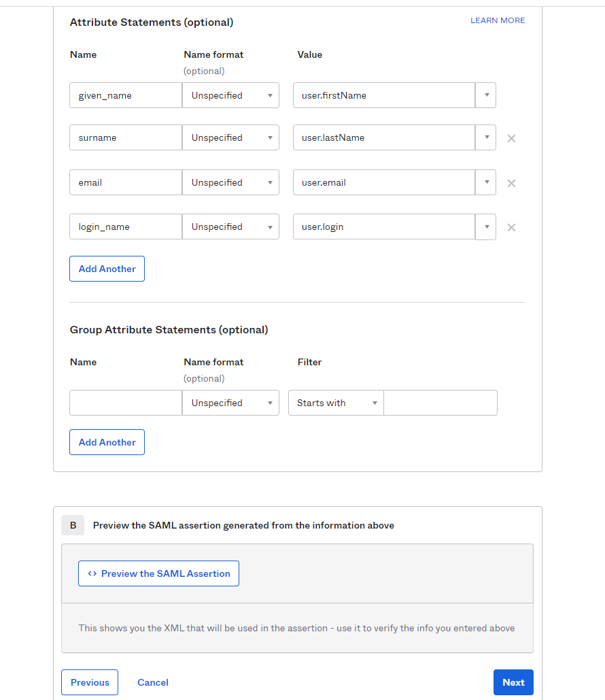
Task: Expand value dropdown arrow for user.firstName
Action: tap(486, 95)
